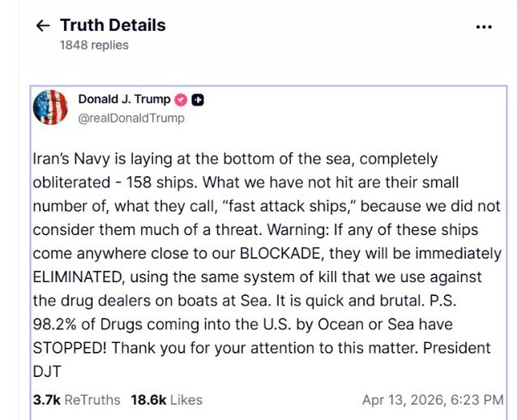Click the Donald J. Trump display name
Screen dimensions: 517x420
(x=124, y=100)
